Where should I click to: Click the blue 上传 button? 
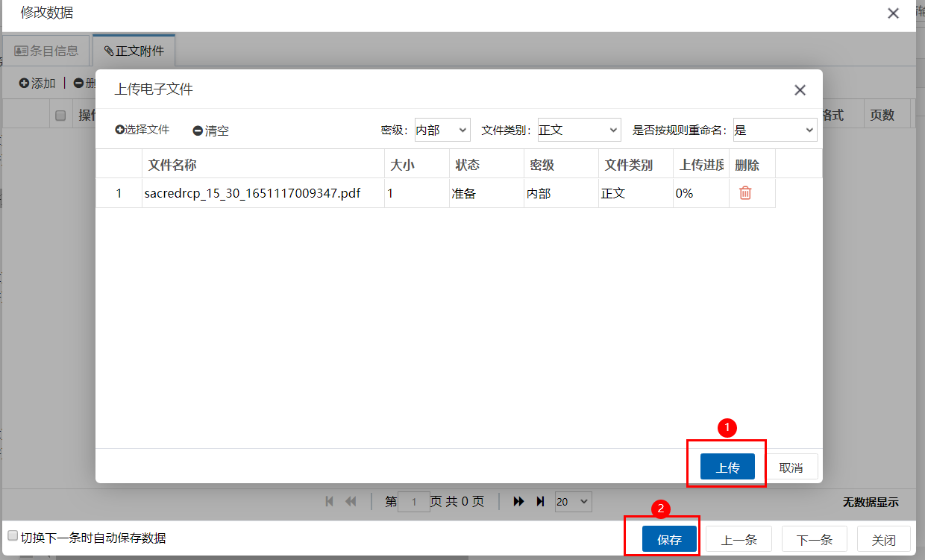coord(727,468)
